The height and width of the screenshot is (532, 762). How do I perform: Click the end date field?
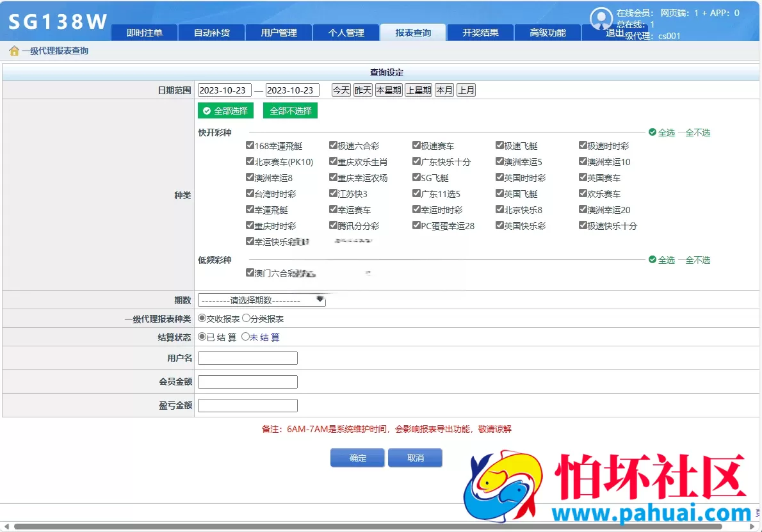click(x=292, y=90)
